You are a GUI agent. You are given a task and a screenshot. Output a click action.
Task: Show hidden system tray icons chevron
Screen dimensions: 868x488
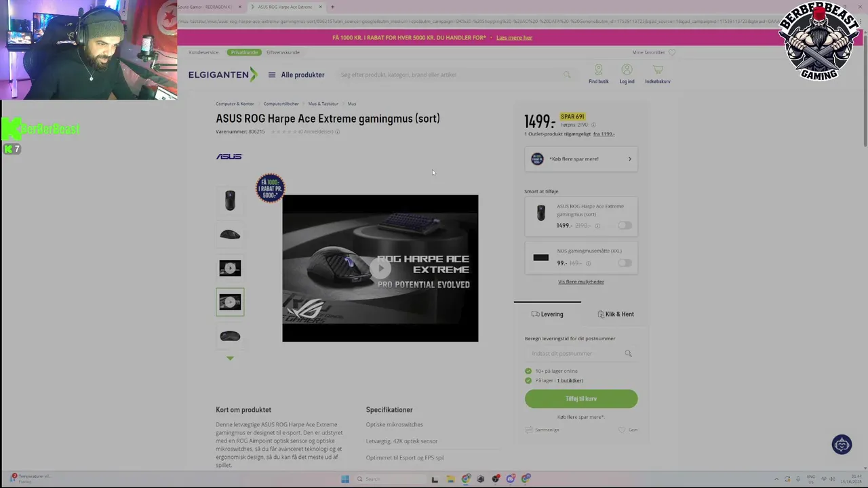pyautogui.click(x=777, y=479)
